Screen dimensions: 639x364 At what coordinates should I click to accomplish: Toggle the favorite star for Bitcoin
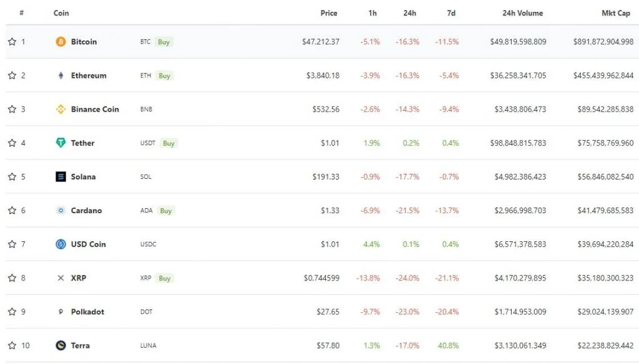click(x=12, y=42)
